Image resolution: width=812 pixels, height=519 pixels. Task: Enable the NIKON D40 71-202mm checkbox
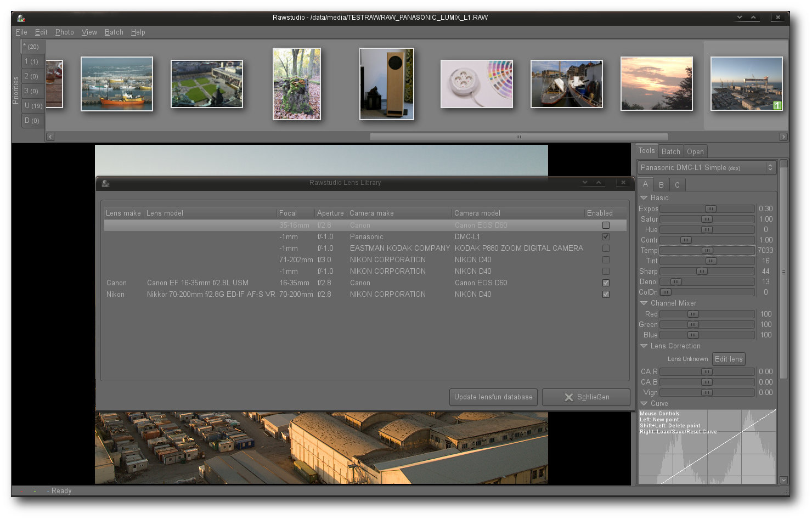[606, 259]
